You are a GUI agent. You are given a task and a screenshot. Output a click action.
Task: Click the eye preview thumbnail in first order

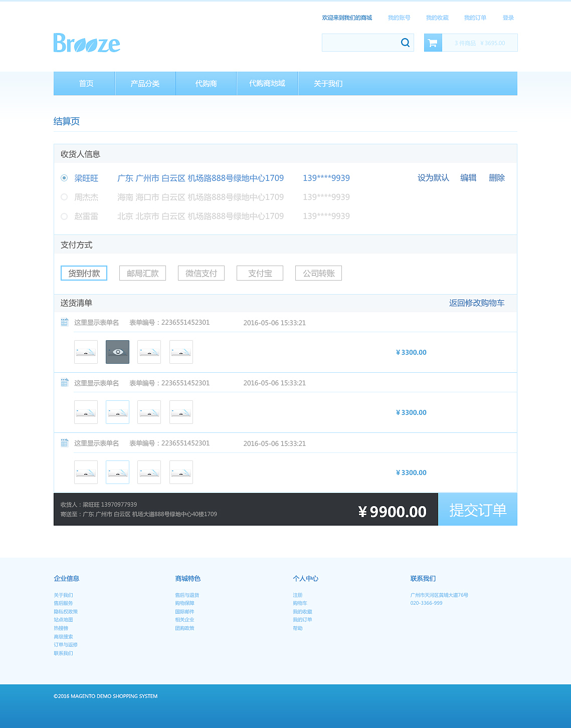point(117,352)
